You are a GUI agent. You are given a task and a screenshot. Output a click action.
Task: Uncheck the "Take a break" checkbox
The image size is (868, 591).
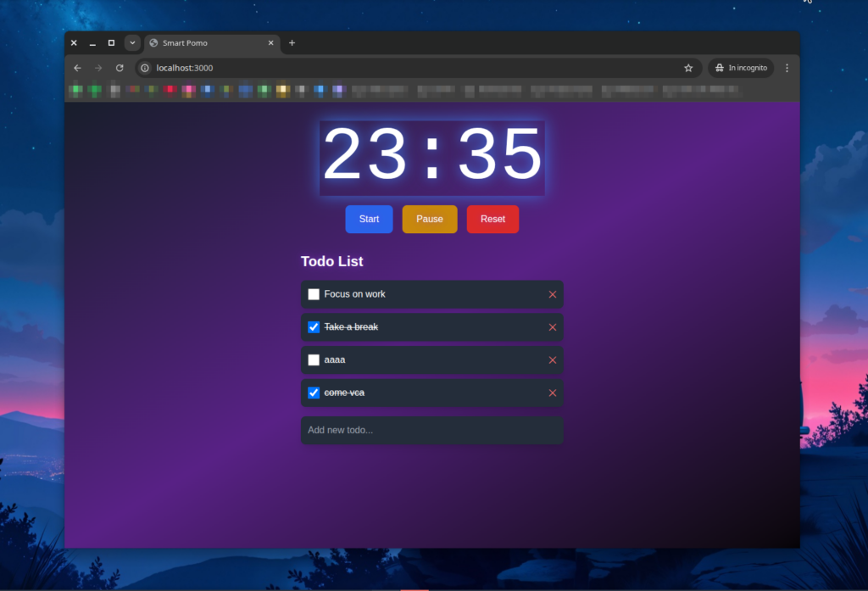(314, 327)
